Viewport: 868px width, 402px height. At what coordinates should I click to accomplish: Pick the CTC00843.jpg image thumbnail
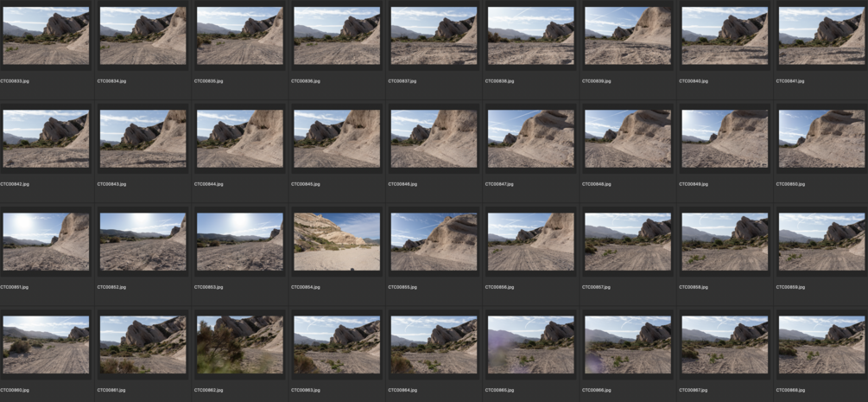pyautogui.click(x=143, y=138)
